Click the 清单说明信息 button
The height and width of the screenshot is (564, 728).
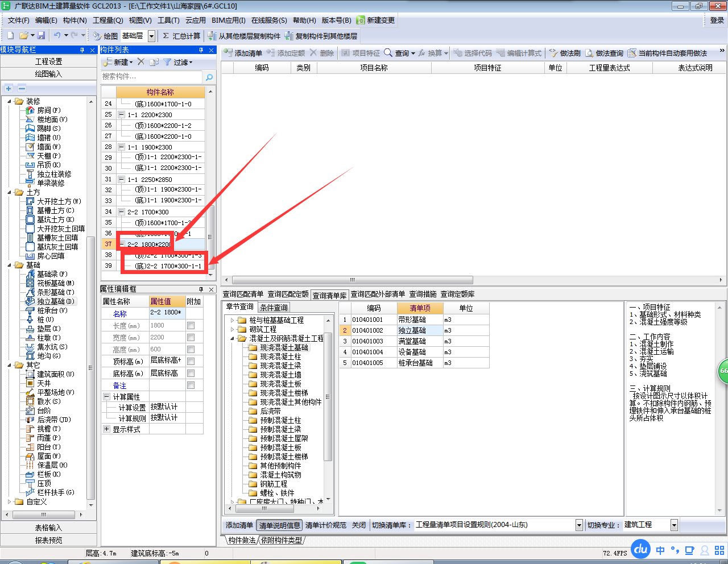click(279, 526)
